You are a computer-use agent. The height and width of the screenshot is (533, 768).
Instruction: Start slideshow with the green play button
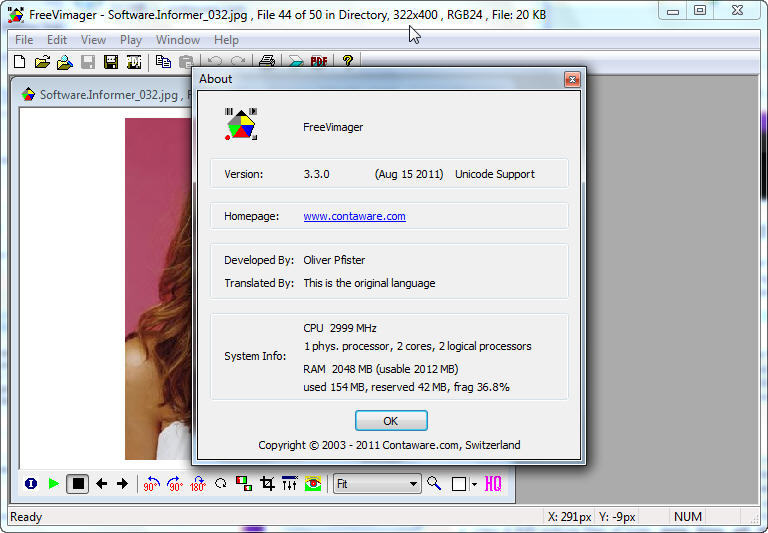(x=54, y=484)
